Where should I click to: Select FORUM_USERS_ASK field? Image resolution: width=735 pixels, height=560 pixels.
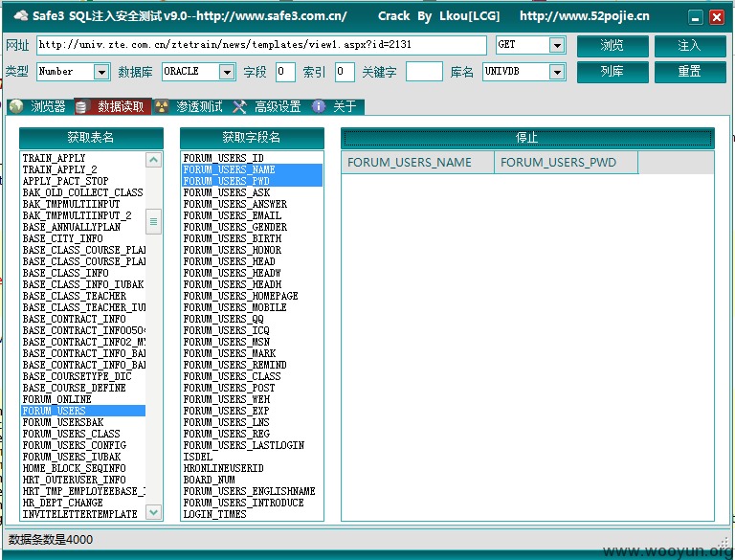pyautogui.click(x=252, y=192)
